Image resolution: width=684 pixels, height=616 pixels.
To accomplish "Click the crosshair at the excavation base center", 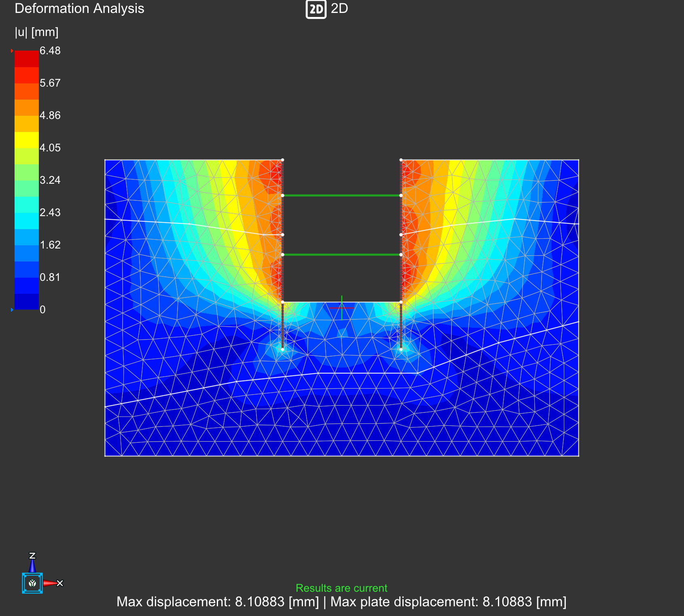I will (x=342, y=308).
